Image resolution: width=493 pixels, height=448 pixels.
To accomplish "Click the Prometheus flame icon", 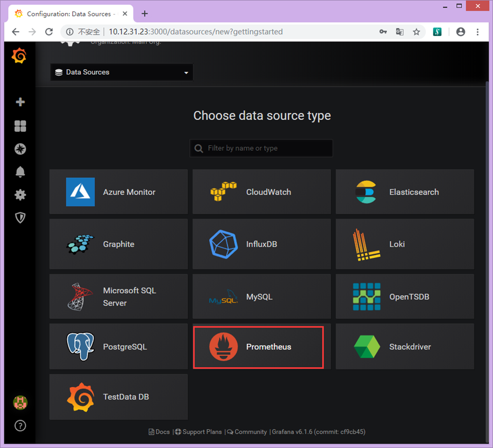I will [223, 346].
